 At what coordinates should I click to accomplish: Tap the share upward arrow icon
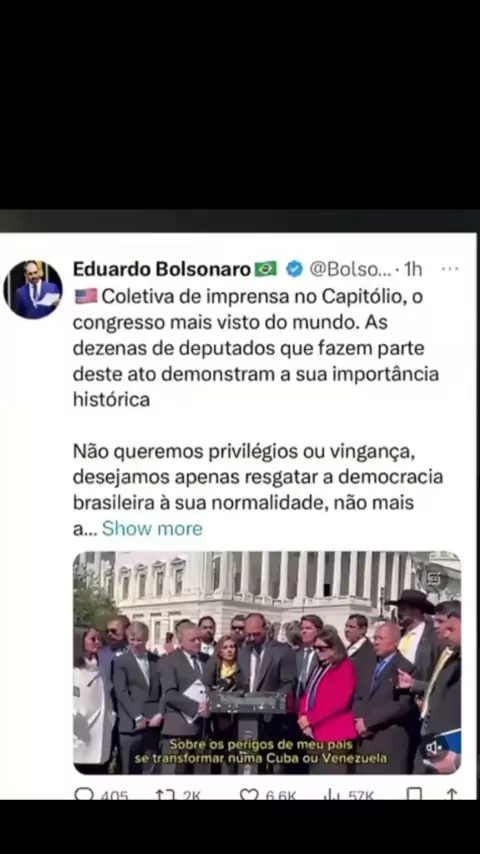point(452,794)
